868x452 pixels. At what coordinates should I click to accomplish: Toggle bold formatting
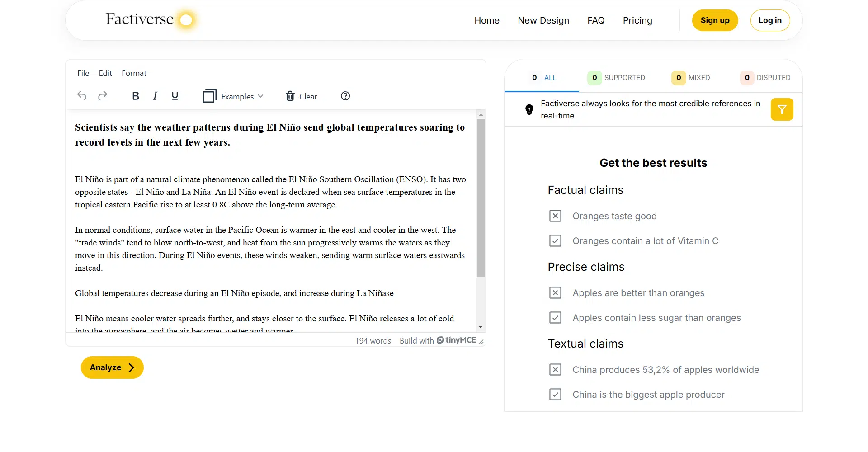click(x=135, y=96)
